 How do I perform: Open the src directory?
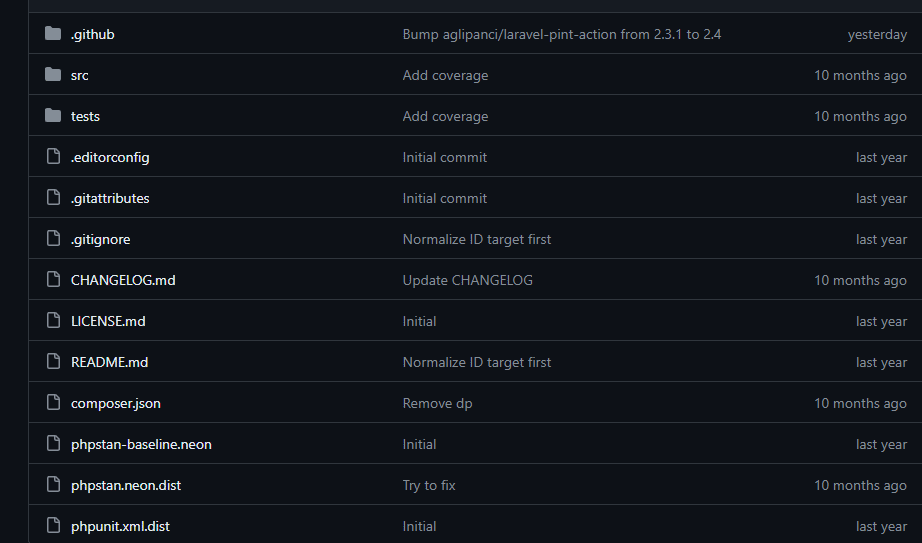click(80, 75)
